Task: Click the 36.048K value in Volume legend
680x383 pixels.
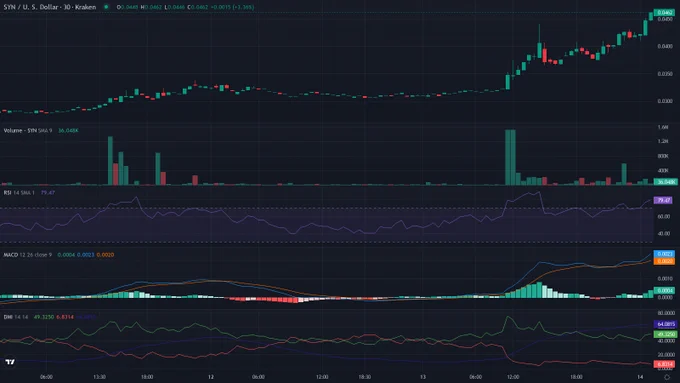Action: click(68, 131)
